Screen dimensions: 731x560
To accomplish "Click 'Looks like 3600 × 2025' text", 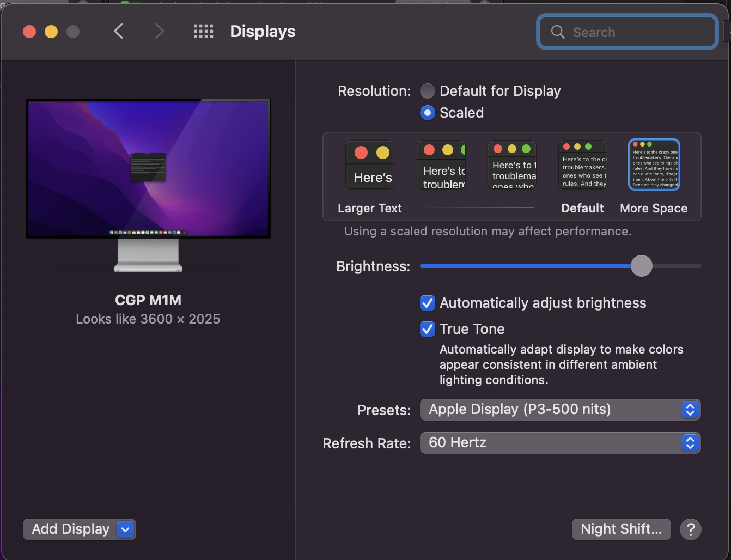I will pos(148,319).
